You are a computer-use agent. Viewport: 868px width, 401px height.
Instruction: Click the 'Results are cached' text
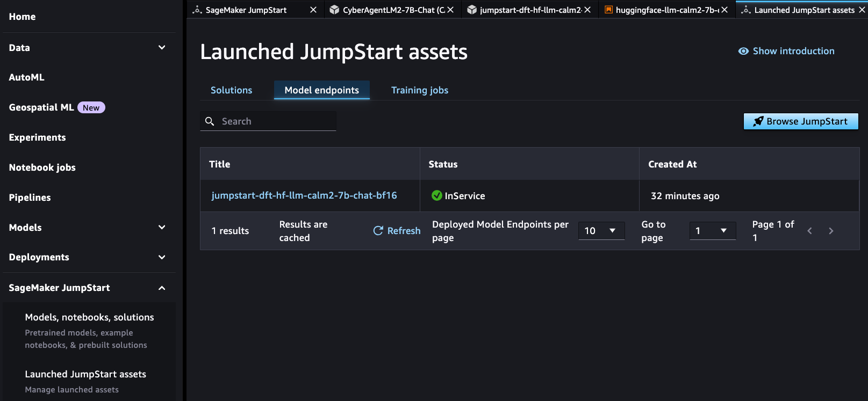coord(303,231)
